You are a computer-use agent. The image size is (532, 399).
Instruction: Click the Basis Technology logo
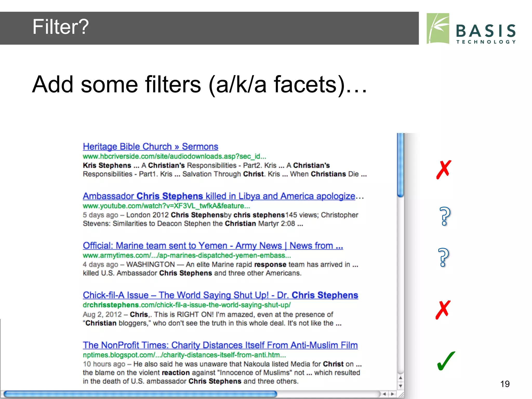pyautogui.click(x=471, y=29)
